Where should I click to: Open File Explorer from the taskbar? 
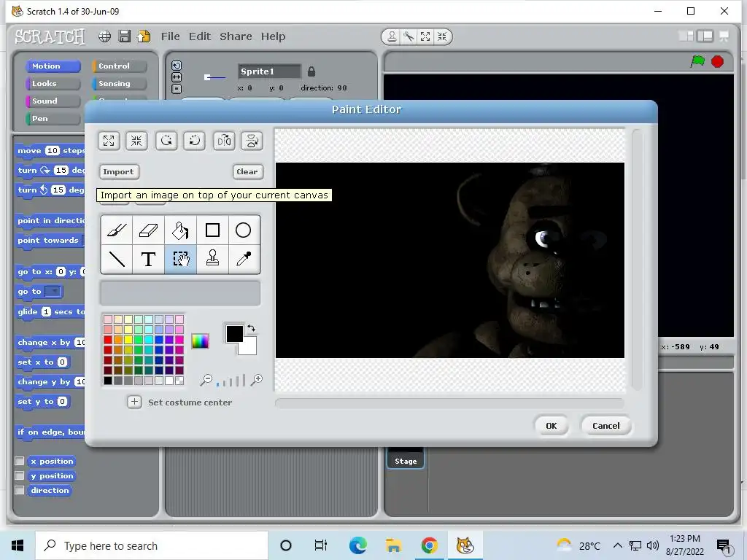tap(393, 545)
